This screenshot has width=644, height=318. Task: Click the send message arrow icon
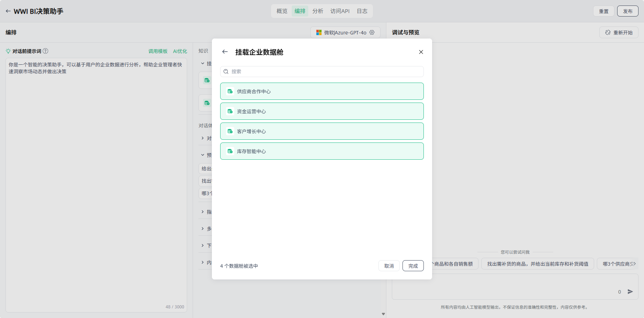[630, 291]
